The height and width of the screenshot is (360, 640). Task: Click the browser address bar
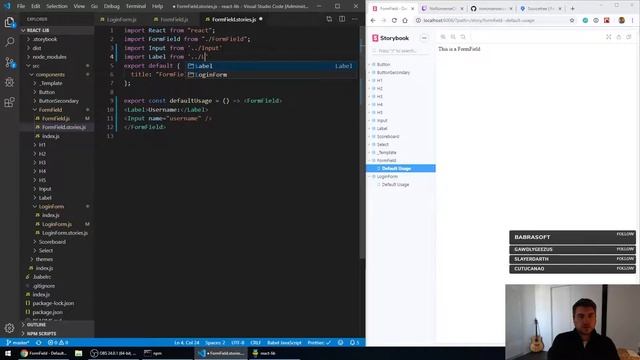[490, 20]
